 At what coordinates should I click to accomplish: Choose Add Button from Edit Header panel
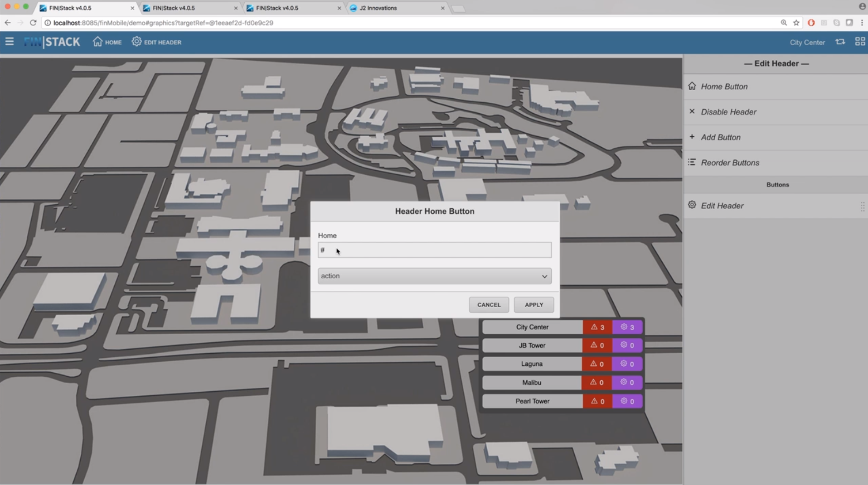point(720,137)
